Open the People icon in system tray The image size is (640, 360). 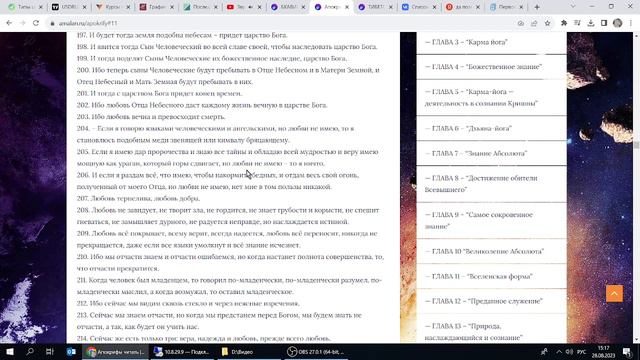pos(544,351)
